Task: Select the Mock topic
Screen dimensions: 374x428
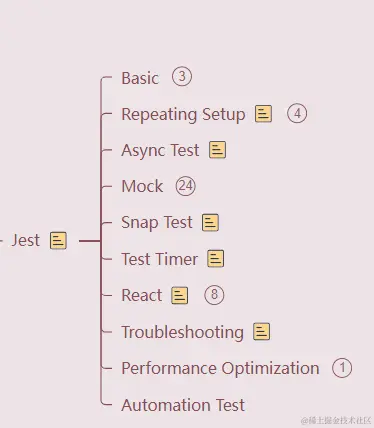Action: [x=142, y=186]
